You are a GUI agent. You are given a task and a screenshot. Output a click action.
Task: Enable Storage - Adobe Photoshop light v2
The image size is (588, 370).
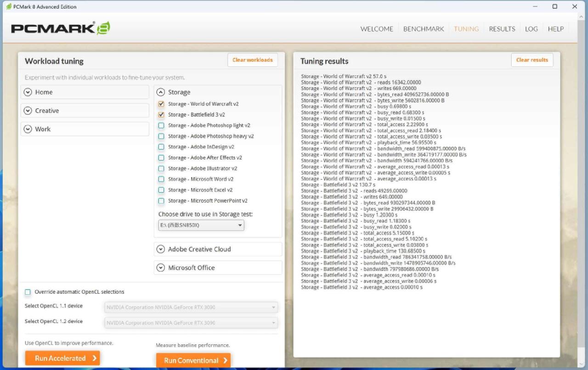click(x=161, y=125)
